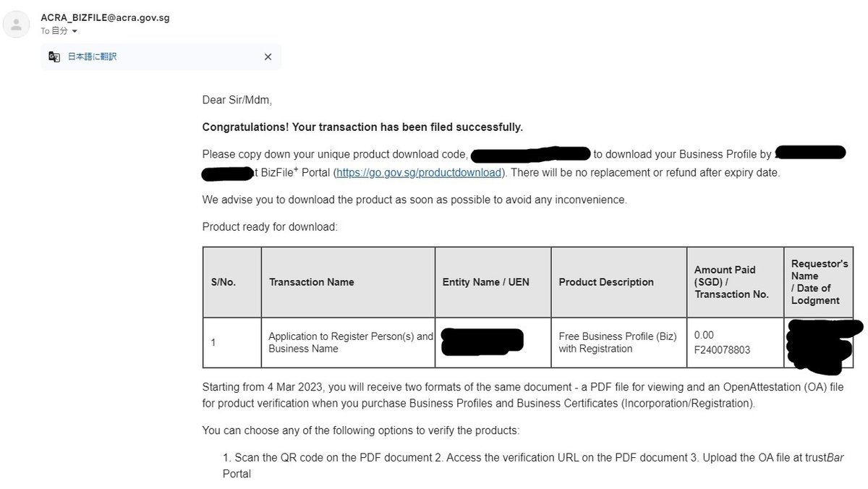Expand recipient details arrow beside 自分
This screenshot has height=489, width=868.
[x=75, y=32]
